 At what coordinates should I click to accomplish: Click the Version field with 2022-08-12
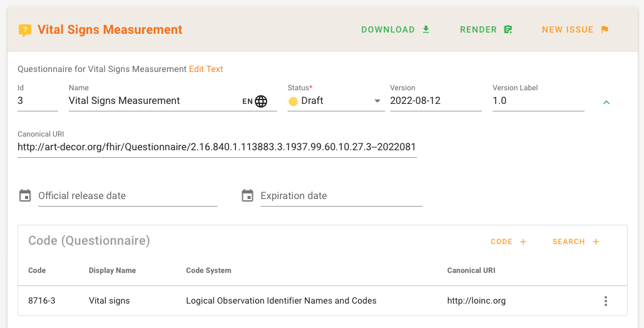click(435, 101)
